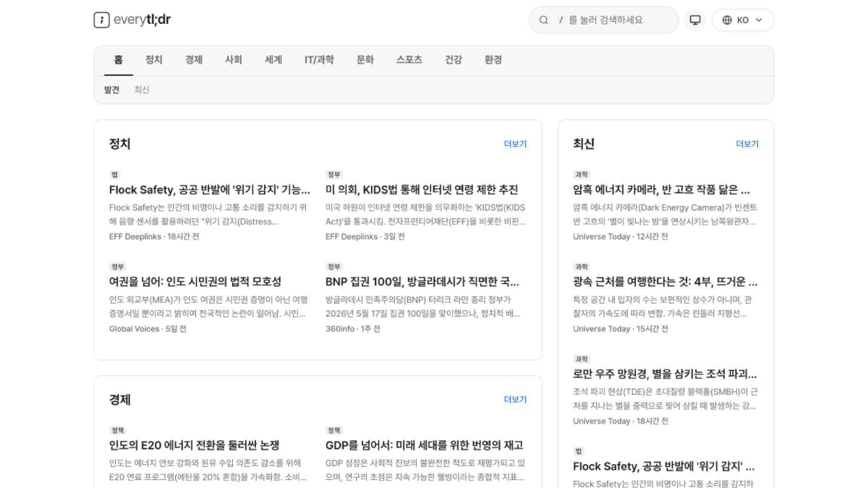Click the 정책 tag above GDP article
The image size is (868, 488).
(333, 430)
